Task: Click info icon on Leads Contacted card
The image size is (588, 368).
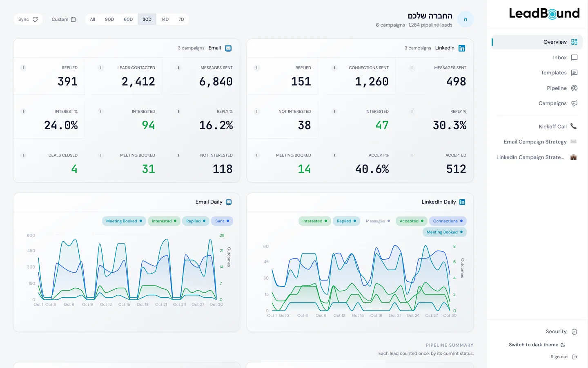Action: tap(101, 68)
